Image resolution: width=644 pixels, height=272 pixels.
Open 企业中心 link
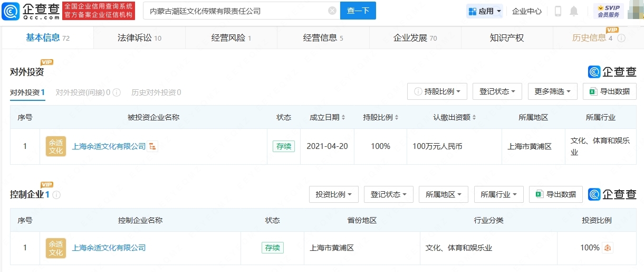pos(526,11)
